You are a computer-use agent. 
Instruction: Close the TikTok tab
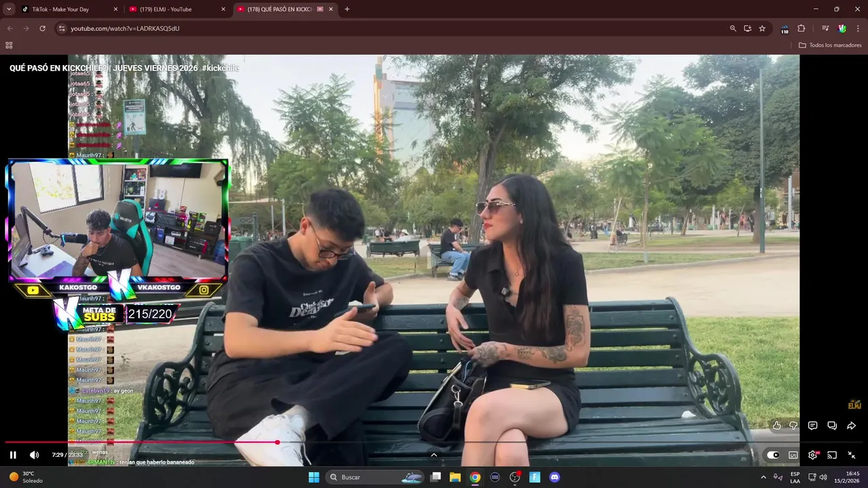[115, 9]
